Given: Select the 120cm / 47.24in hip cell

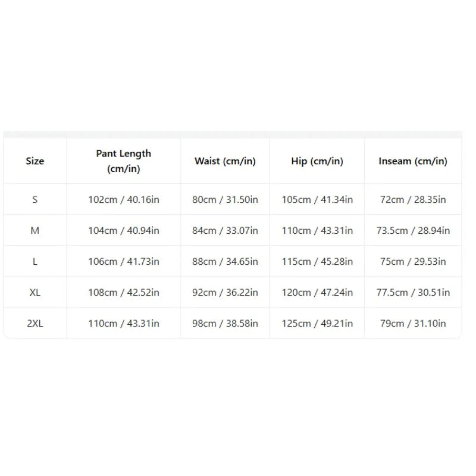Looking at the screenshot, I should 317,293.
